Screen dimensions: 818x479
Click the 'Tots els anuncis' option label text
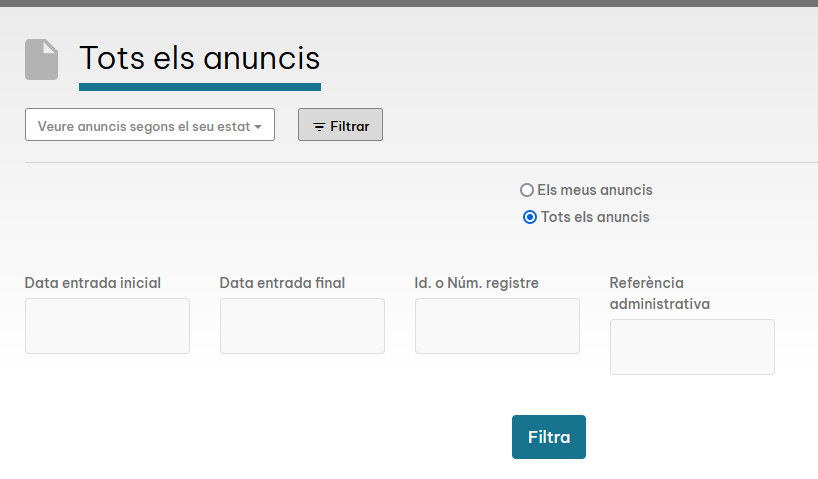coord(595,217)
